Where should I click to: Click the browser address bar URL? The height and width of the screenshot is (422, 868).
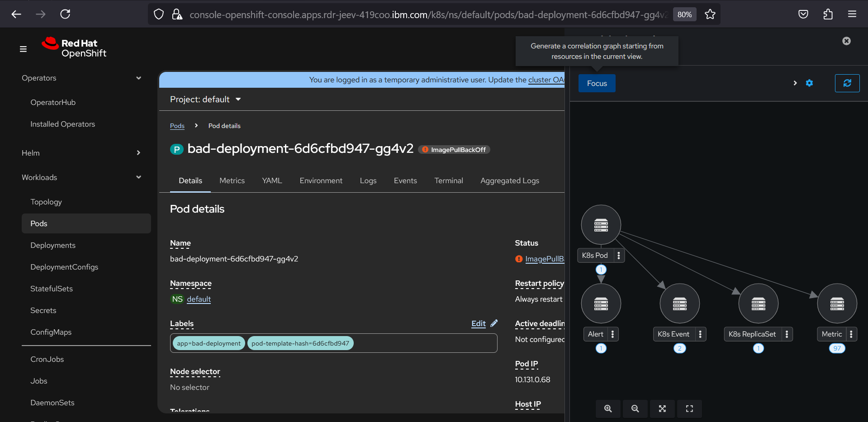[x=428, y=14]
